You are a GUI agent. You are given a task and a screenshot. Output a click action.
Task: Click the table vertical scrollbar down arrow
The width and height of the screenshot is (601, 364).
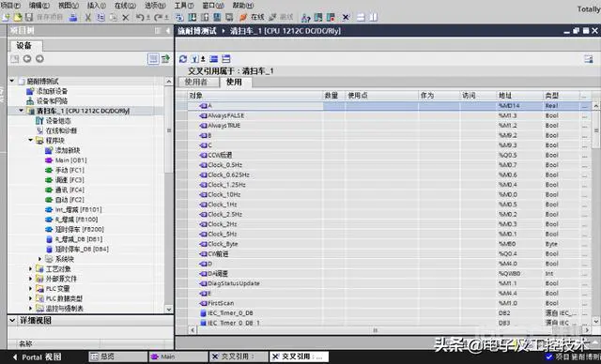tap(596, 321)
